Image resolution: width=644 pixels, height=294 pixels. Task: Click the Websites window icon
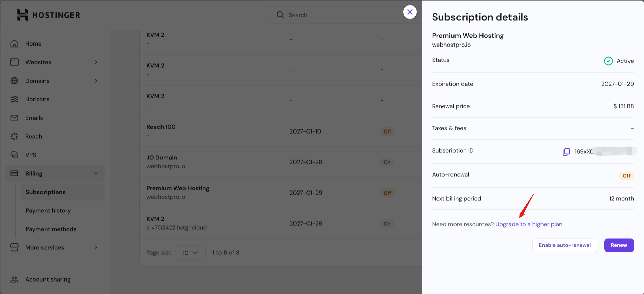[14, 62]
